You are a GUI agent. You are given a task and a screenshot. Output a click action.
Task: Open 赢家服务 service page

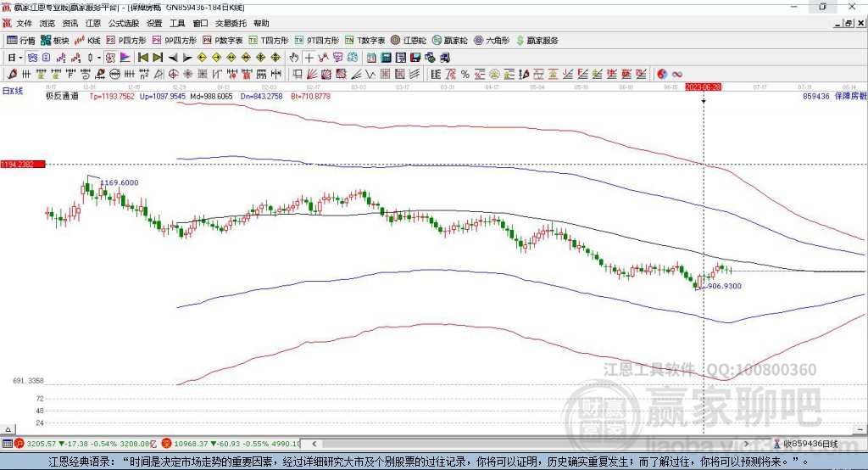537,41
